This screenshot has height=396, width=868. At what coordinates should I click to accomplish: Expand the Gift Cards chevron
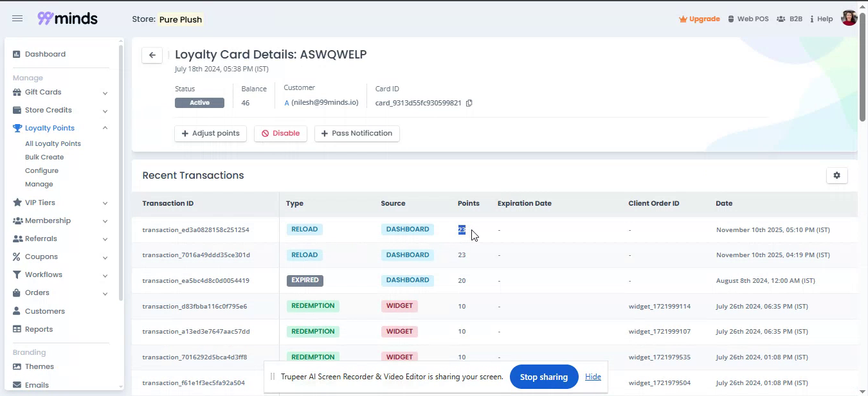(105, 93)
